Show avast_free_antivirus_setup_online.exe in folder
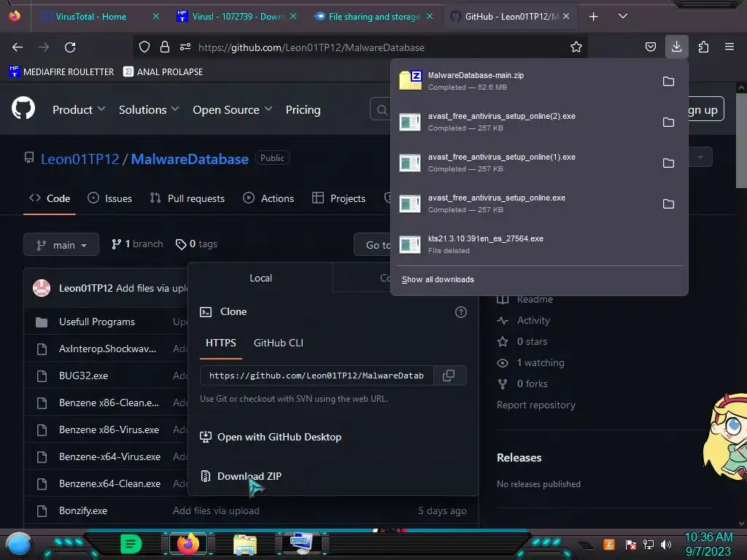Screen dimensions: 747x560 pyautogui.click(x=668, y=204)
